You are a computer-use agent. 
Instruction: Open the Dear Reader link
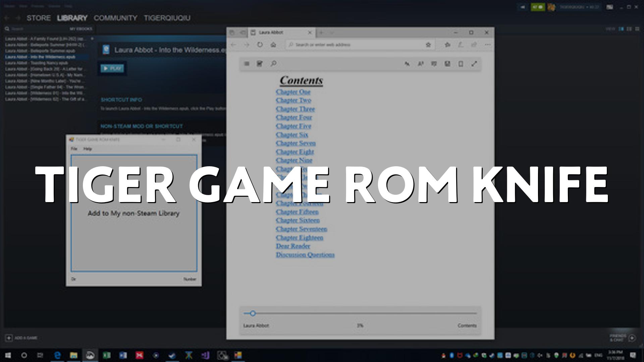point(293,246)
